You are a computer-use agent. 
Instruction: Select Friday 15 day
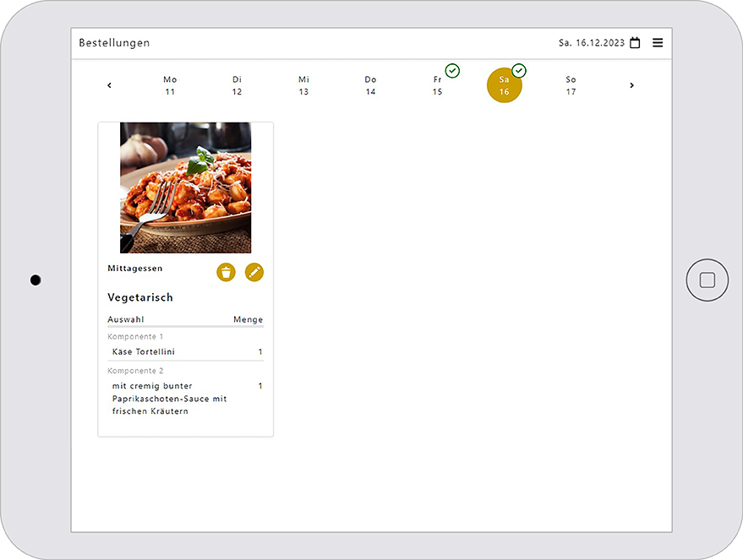coord(437,85)
